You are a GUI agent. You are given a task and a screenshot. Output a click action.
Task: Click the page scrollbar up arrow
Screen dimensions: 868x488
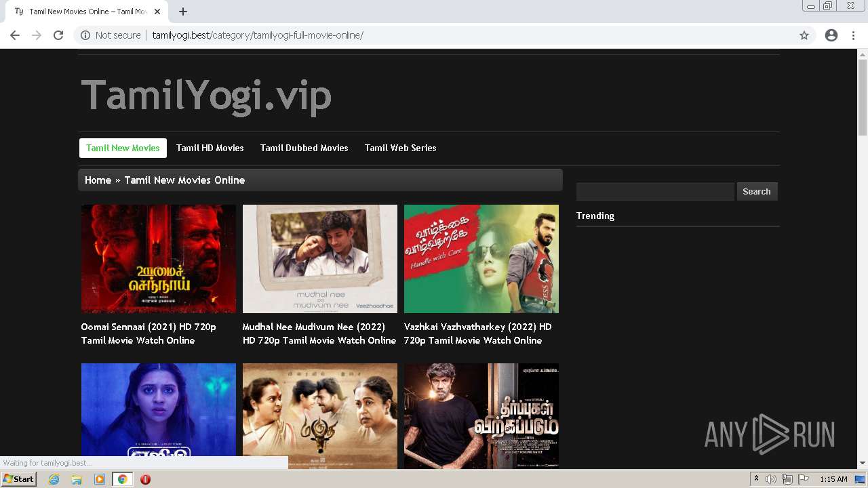[863, 54]
